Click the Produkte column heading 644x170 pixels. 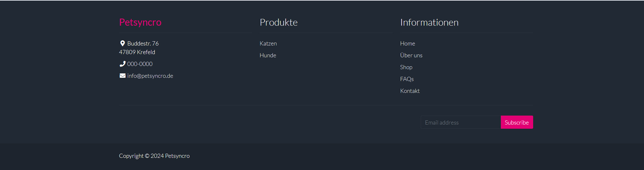(278, 22)
